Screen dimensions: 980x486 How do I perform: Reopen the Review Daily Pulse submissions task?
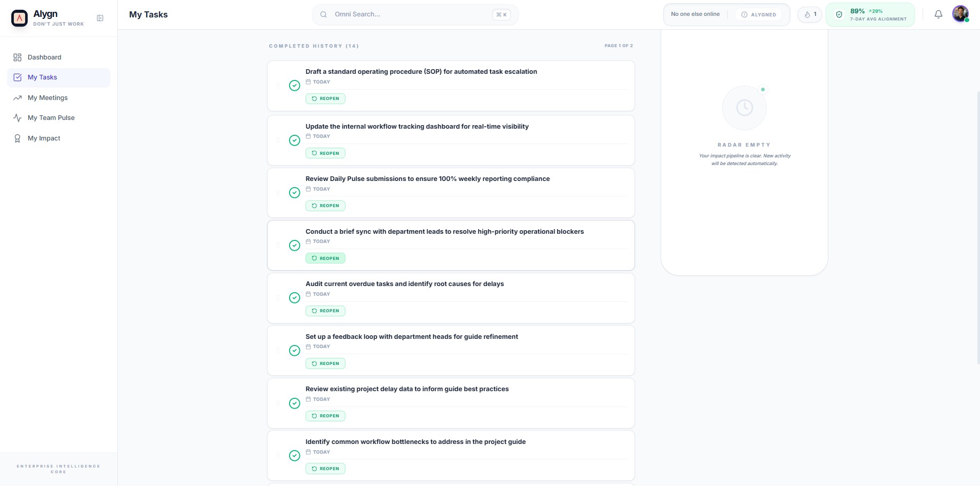[x=325, y=206]
